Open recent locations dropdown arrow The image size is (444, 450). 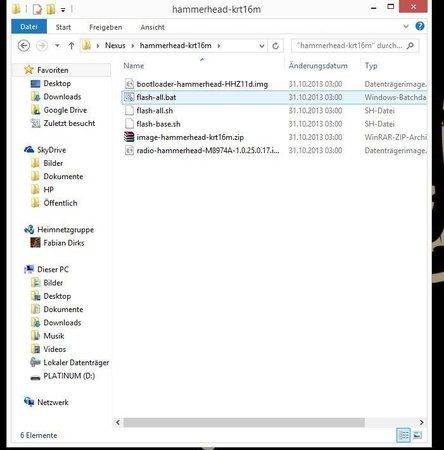(57, 45)
